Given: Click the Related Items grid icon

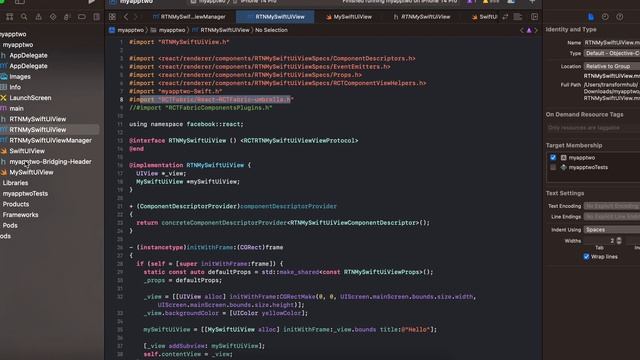Looking at the screenshot, I should pyautogui.click(x=112, y=17).
